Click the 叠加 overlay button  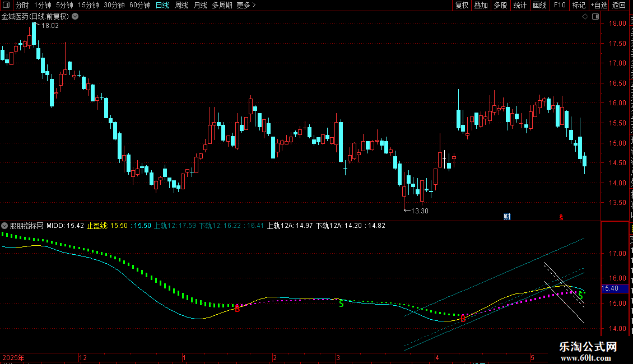[481, 5]
